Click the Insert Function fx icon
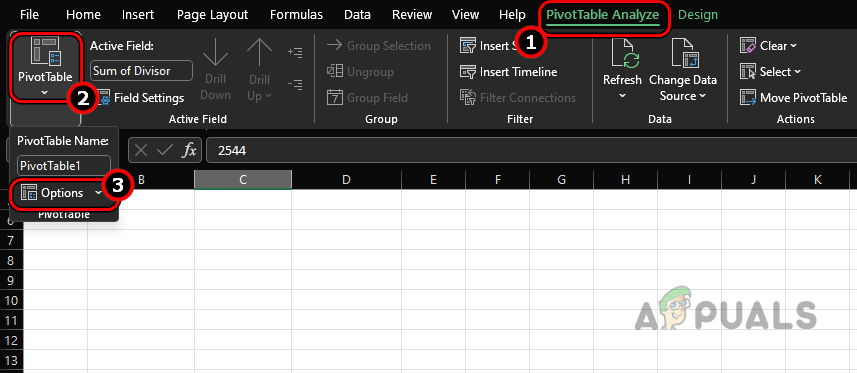 (x=189, y=150)
